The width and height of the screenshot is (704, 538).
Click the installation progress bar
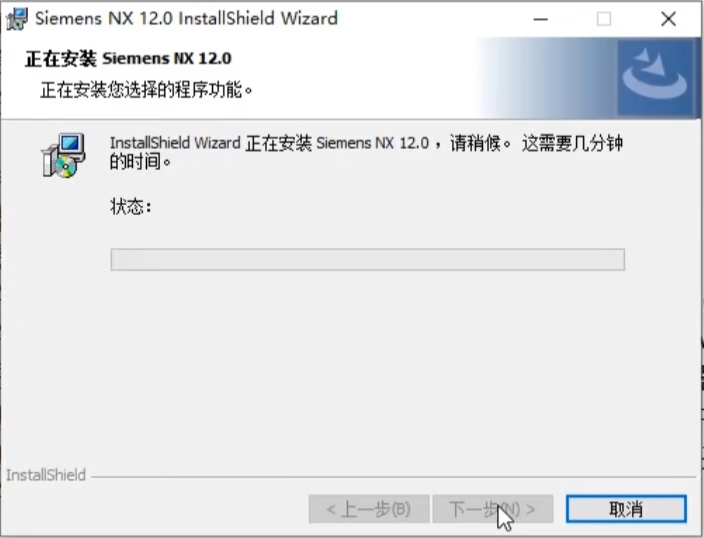pyautogui.click(x=368, y=260)
